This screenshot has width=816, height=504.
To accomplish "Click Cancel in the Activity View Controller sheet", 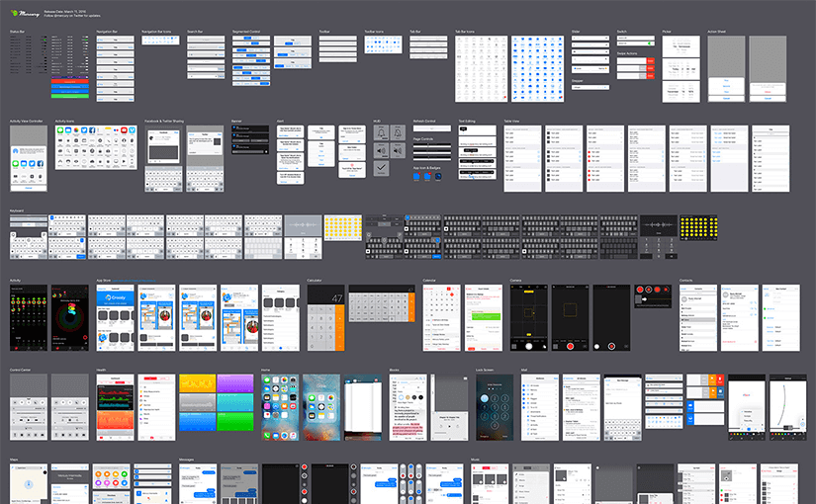I will 29,188.
